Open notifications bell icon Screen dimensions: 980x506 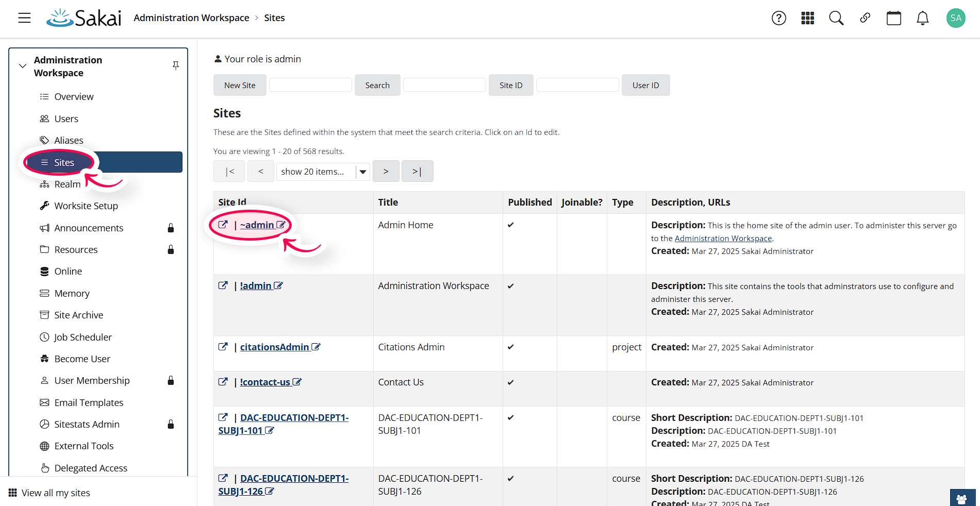pos(923,18)
